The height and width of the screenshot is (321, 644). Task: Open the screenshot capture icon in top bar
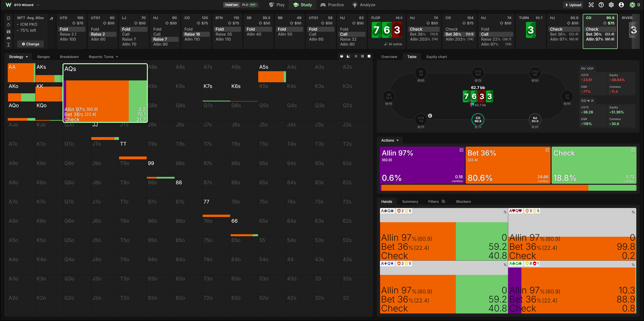591,5
